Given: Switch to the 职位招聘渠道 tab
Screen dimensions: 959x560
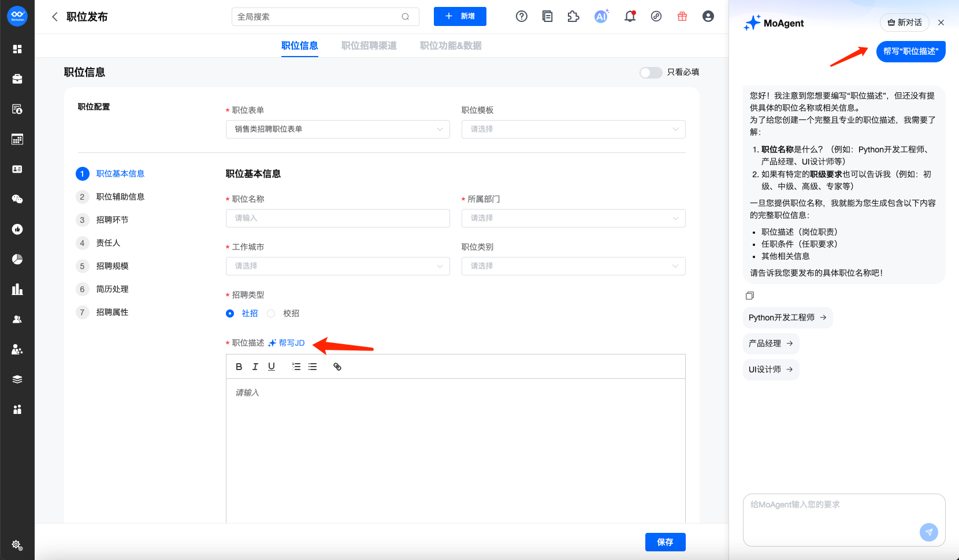Looking at the screenshot, I should pyautogui.click(x=369, y=46).
